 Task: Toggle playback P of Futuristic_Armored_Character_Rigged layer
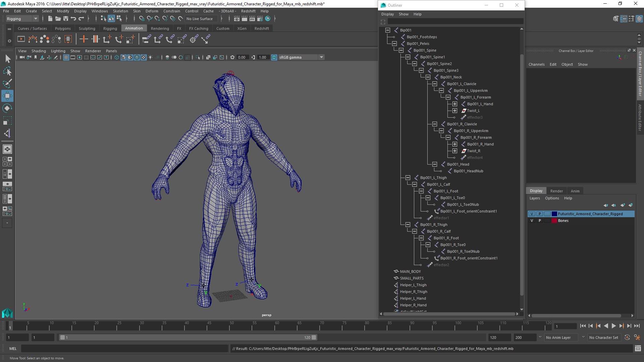click(x=539, y=214)
